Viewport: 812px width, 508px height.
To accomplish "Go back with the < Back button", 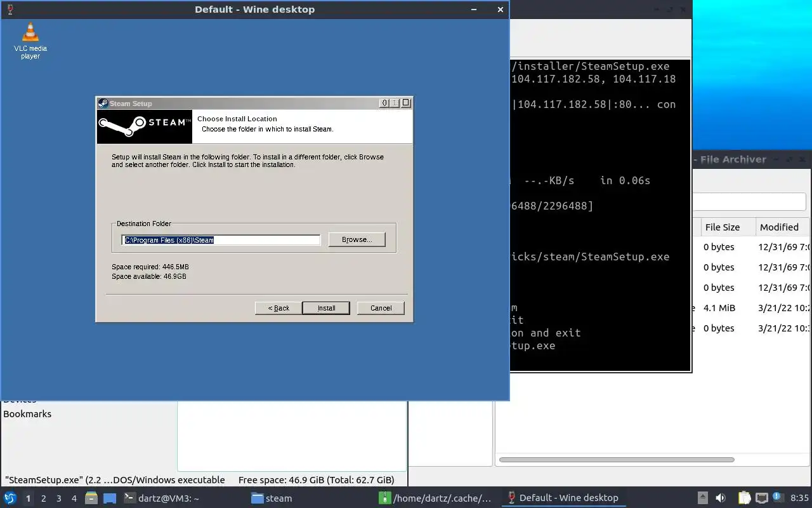I will 278,308.
